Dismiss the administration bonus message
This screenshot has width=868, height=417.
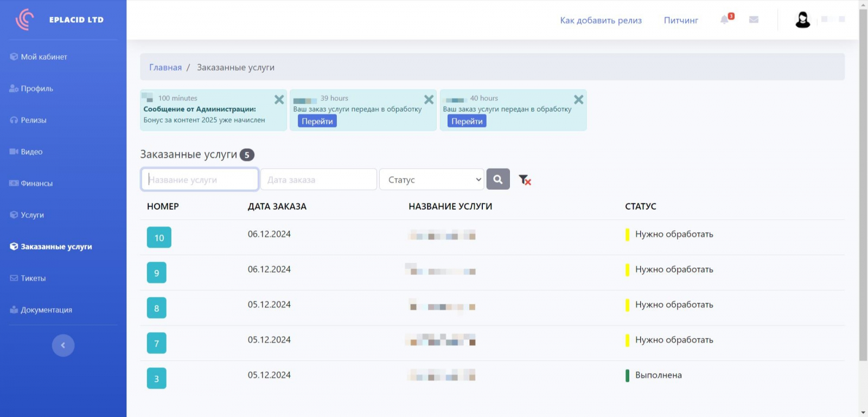279,100
